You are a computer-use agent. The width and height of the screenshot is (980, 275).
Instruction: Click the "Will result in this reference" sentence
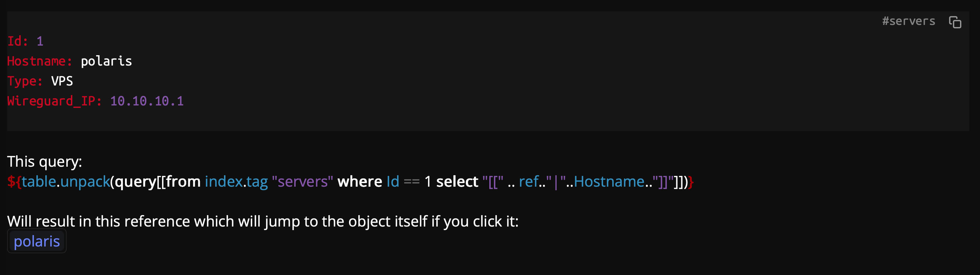point(262,221)
